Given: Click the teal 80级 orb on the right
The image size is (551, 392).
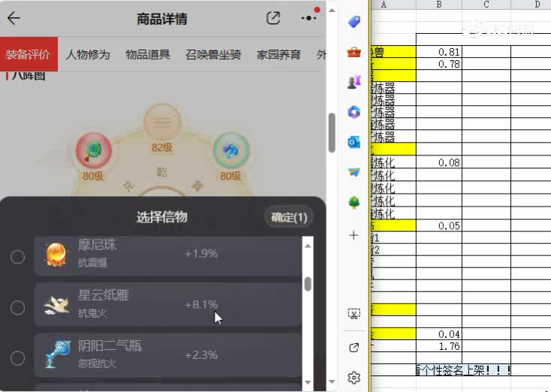Looking at the screenshot, I should pyautogui.click(x=231, y=150).
